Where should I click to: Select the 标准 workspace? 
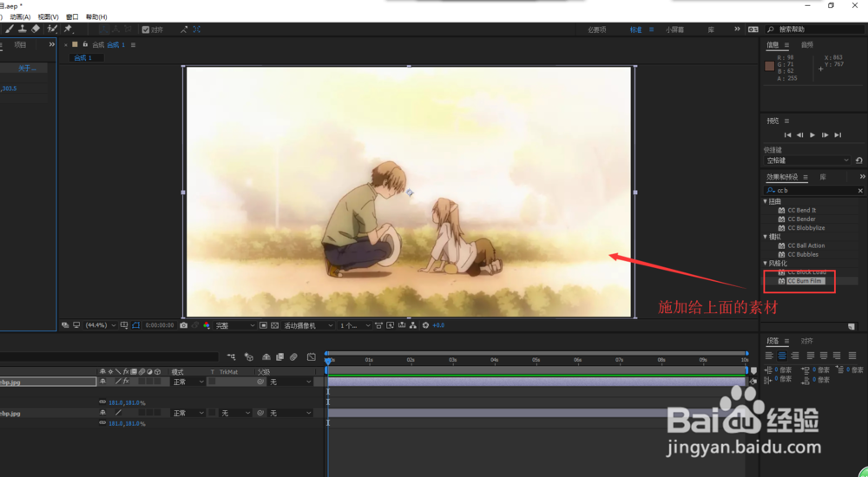[x=635, y=29]
